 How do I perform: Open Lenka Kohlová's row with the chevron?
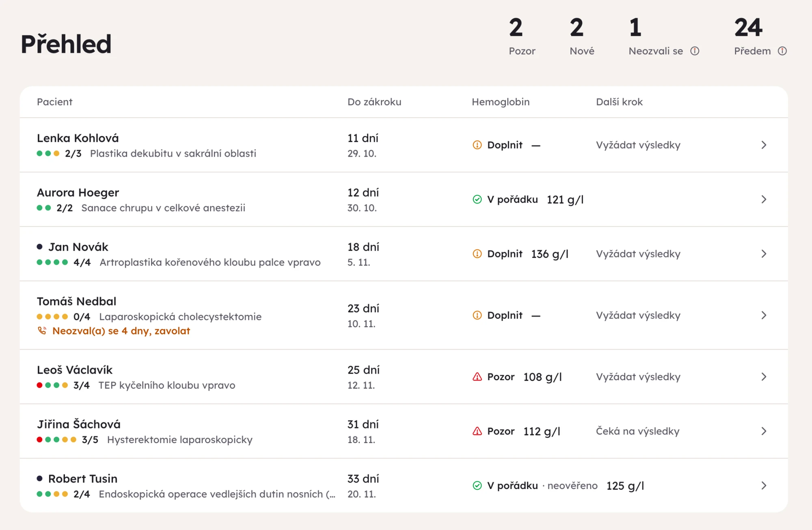(764, 145)
